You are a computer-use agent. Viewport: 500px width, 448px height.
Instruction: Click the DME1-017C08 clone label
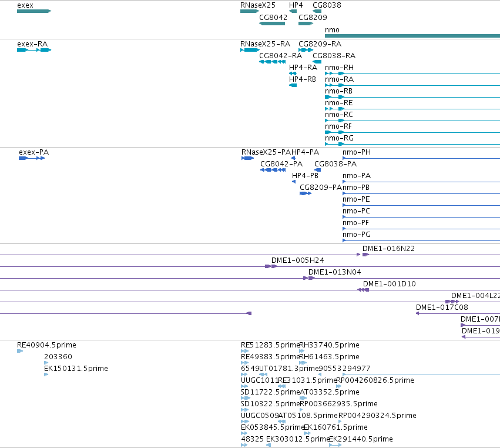(442, 307)
